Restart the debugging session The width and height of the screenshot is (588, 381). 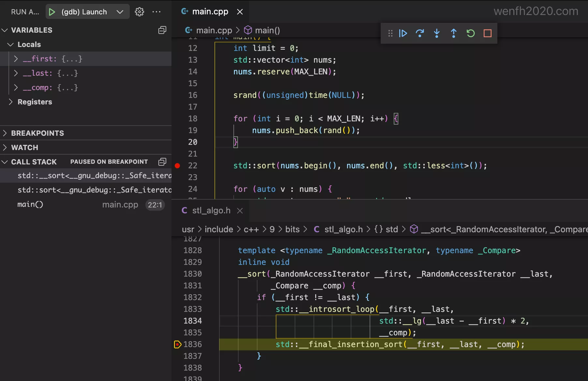(x=471, y=33)
